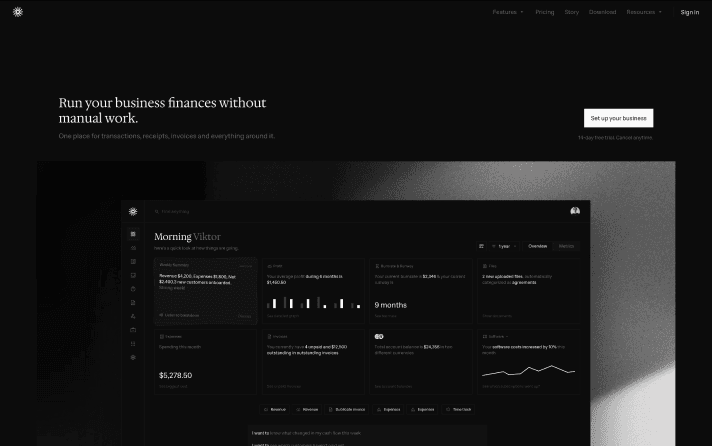Click the Invoices card header icon
The image size is (712, 446).
click(x=269, y=337)
